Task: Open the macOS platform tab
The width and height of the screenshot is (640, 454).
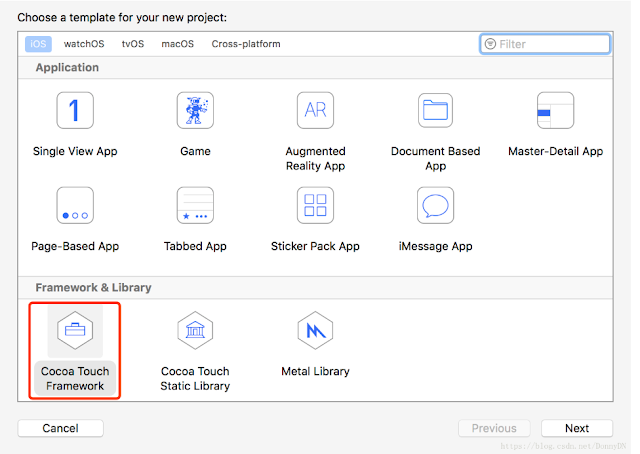Action: point(178,44)
